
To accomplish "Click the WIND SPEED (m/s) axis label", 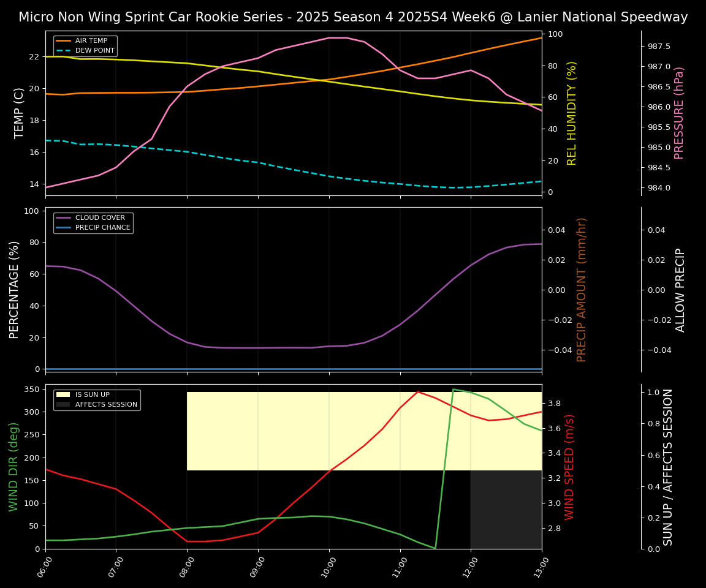I will [569, 467].
